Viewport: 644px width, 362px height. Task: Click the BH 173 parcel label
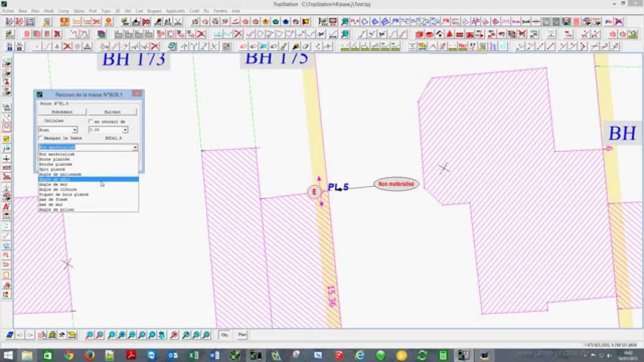click(134, 59)
